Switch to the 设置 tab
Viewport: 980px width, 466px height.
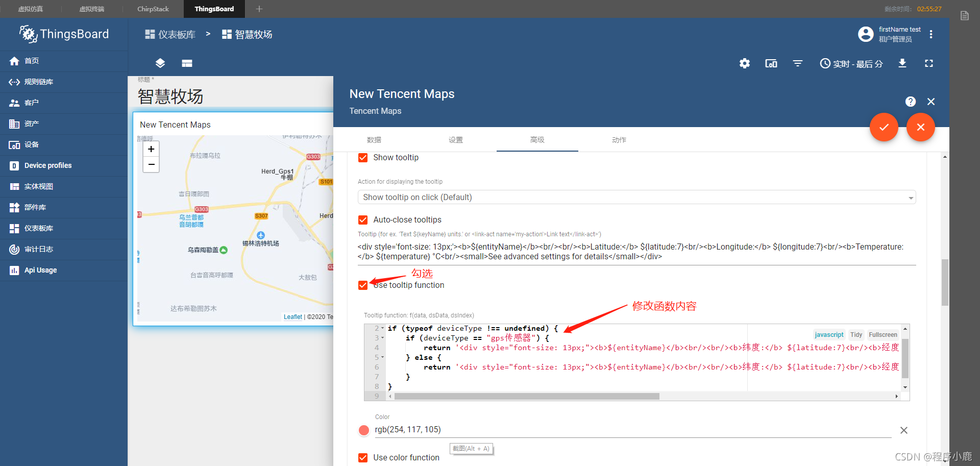456,140
